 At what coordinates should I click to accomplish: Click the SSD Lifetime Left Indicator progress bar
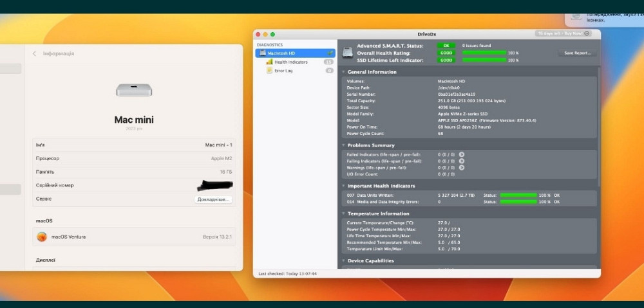[484, 60]
